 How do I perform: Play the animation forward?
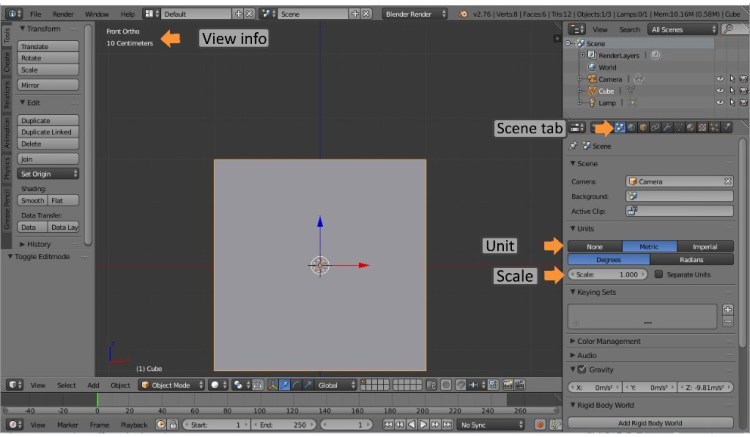[423, 425]
